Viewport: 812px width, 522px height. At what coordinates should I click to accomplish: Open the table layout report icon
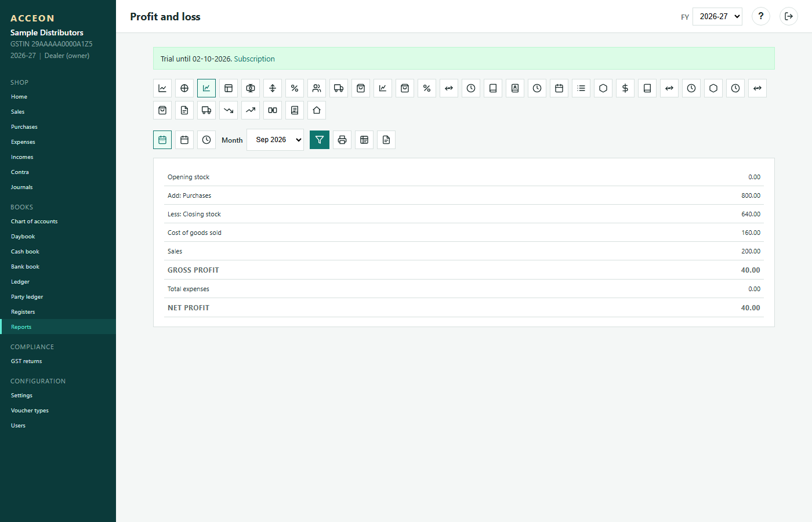229,88
